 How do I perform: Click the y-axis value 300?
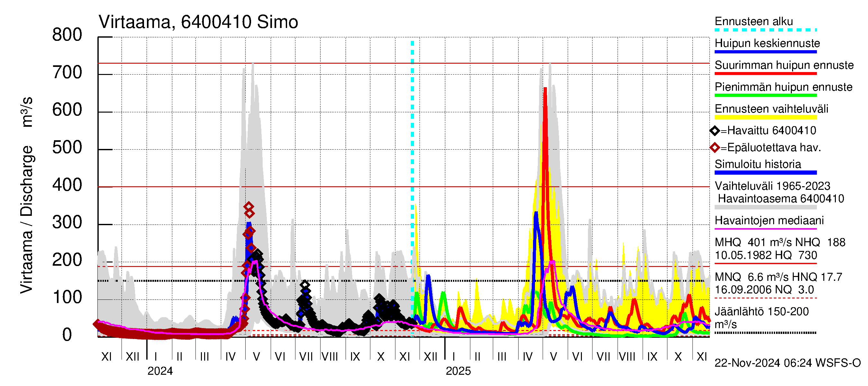coord(67,223)
